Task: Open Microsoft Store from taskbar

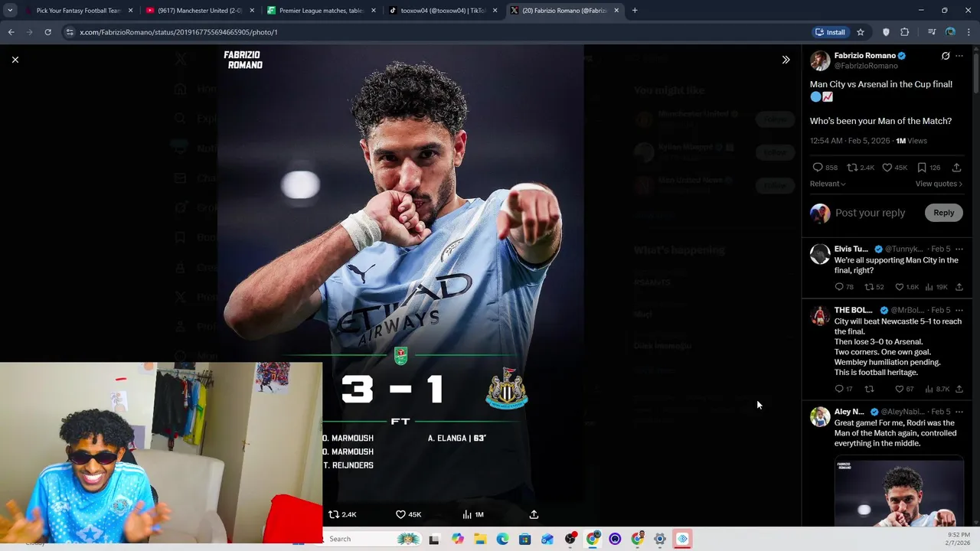Action: click(x=524, y=539)
